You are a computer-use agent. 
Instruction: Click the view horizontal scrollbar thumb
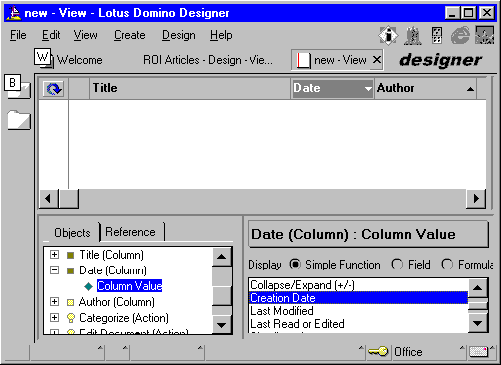[69, 199]
